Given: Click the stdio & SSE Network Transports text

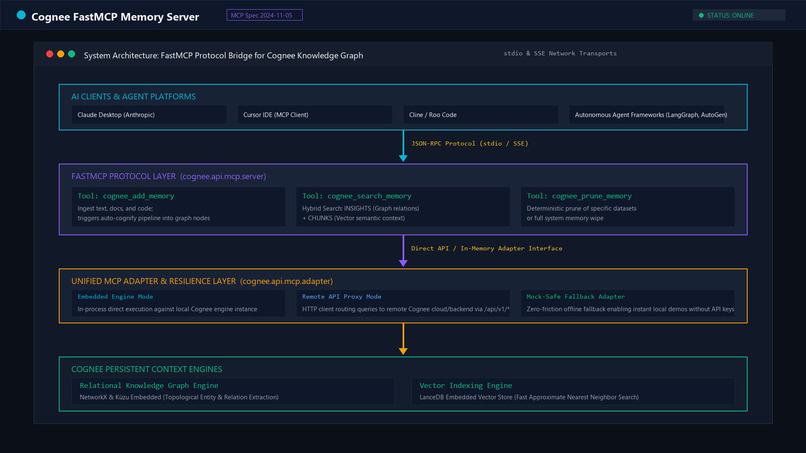Looking at the screenshot, I should [x=560, y=53].
